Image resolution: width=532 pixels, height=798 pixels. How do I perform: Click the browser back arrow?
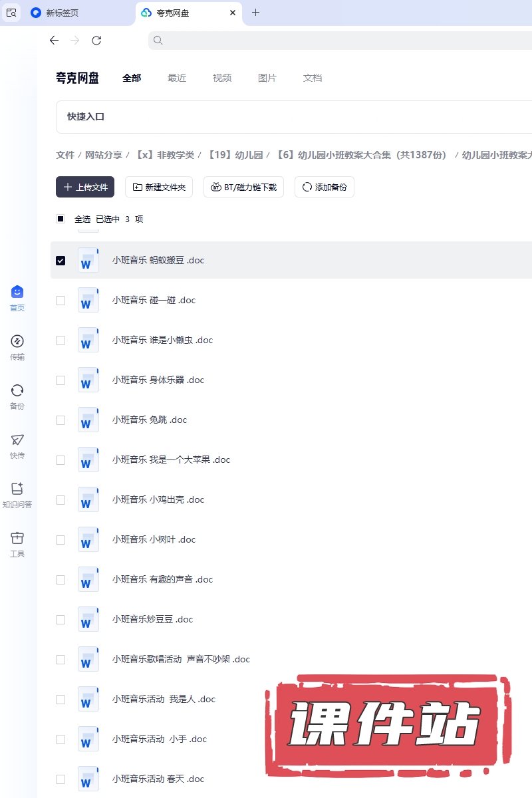[55, 41]
